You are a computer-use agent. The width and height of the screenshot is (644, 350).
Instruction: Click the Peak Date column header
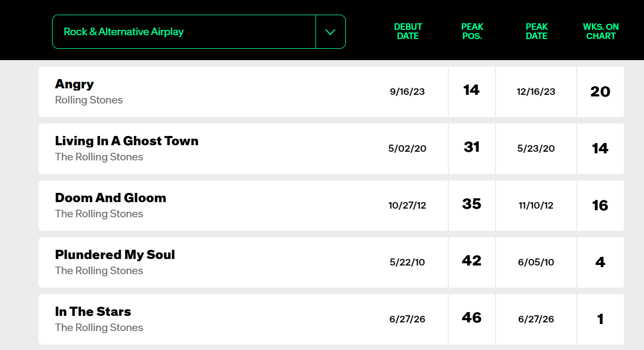click(536, 31)
